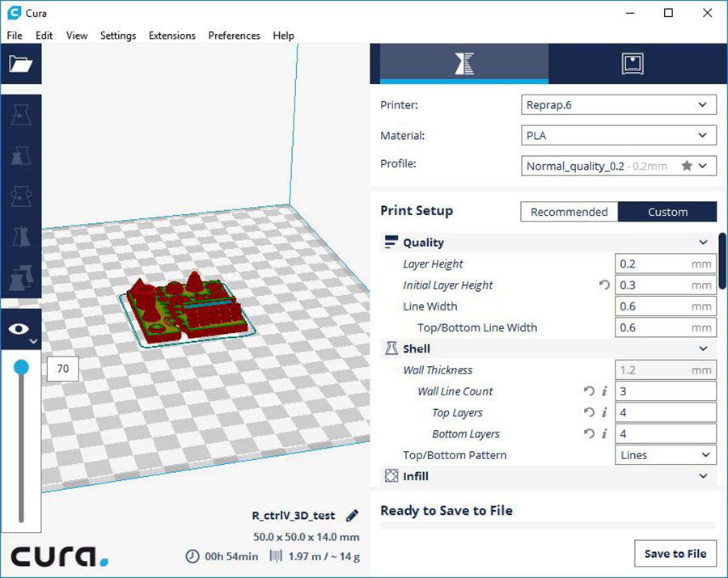Open the Help menu
Screen dimensions: 728x578
(x=283, y=36)
